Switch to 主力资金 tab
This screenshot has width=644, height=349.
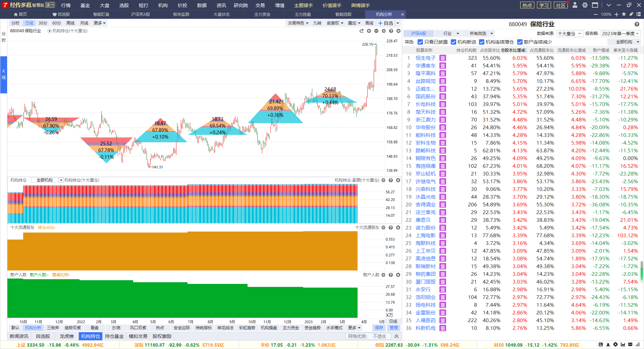click(x=262, y=14)
